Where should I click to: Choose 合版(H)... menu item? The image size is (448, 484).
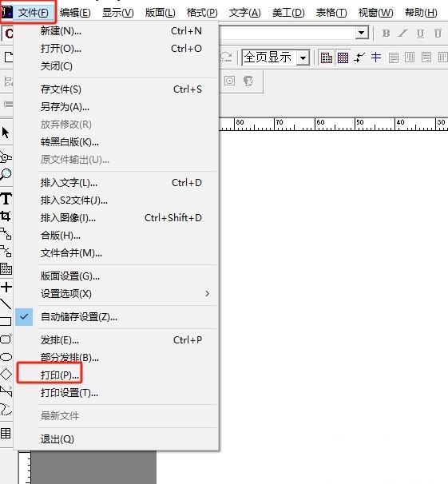(117, 236)
